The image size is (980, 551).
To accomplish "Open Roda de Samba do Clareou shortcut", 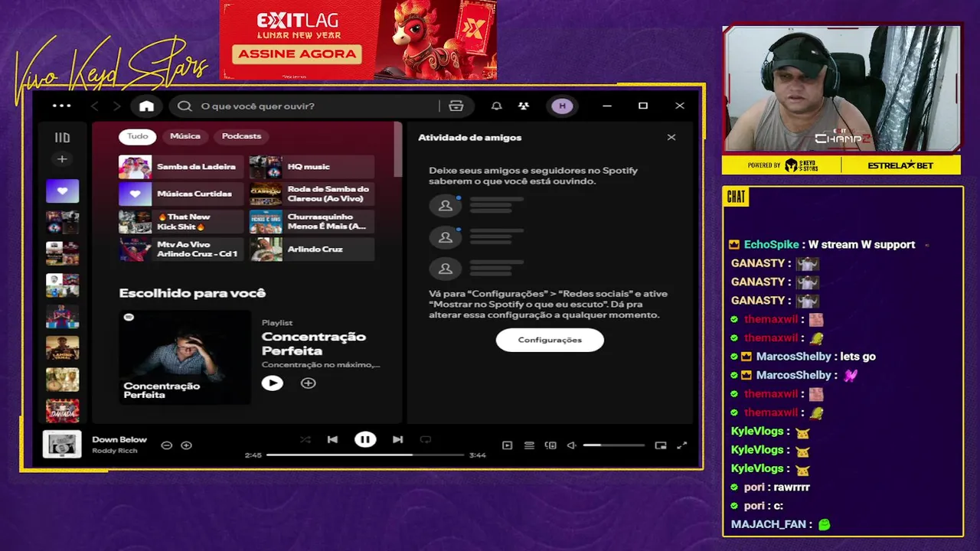I will tap(312, 194).
